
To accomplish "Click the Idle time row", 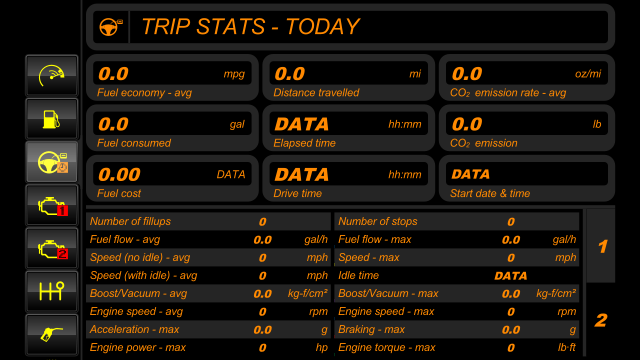I will 457,276.
